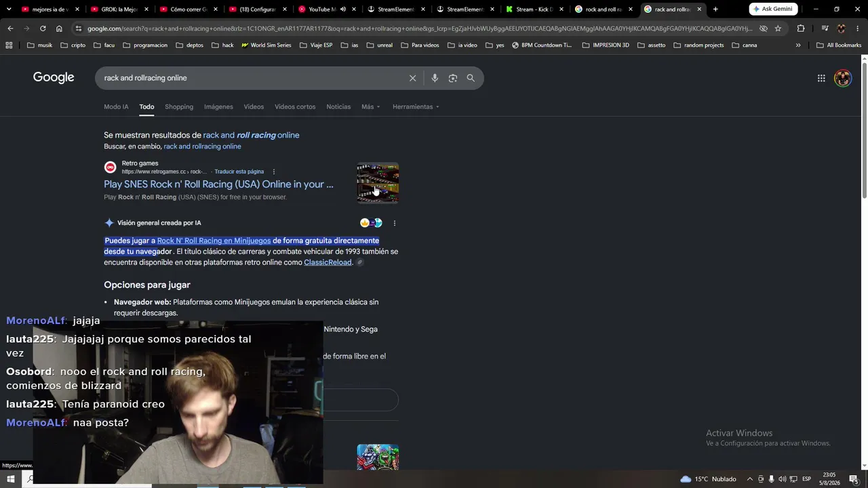The width and height of the screenshot is (868, 488).
Task: Click the address bar URL
Action: coord(420,28)
